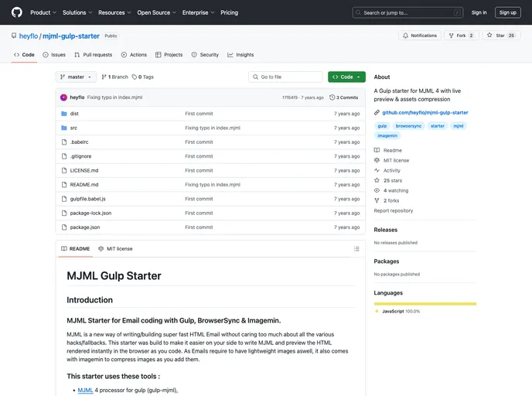Focus the Go to file field
This screenshot has width=532, height=396.
285,77
